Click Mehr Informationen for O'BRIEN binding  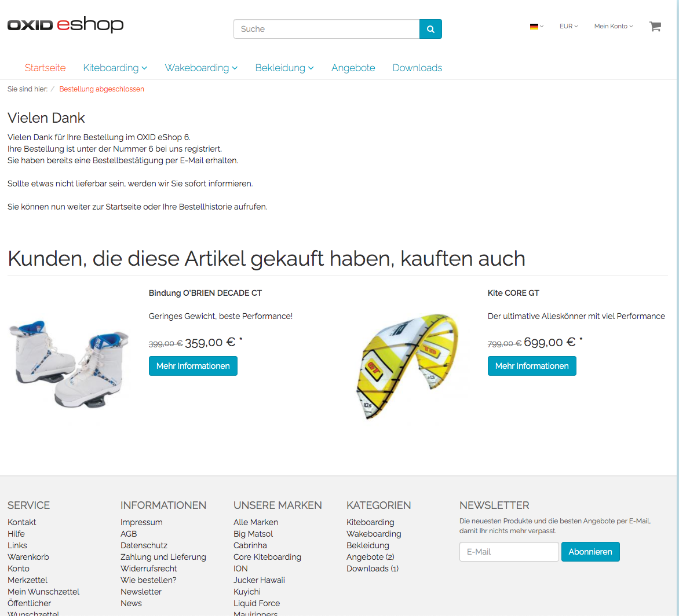pos(193,366)
